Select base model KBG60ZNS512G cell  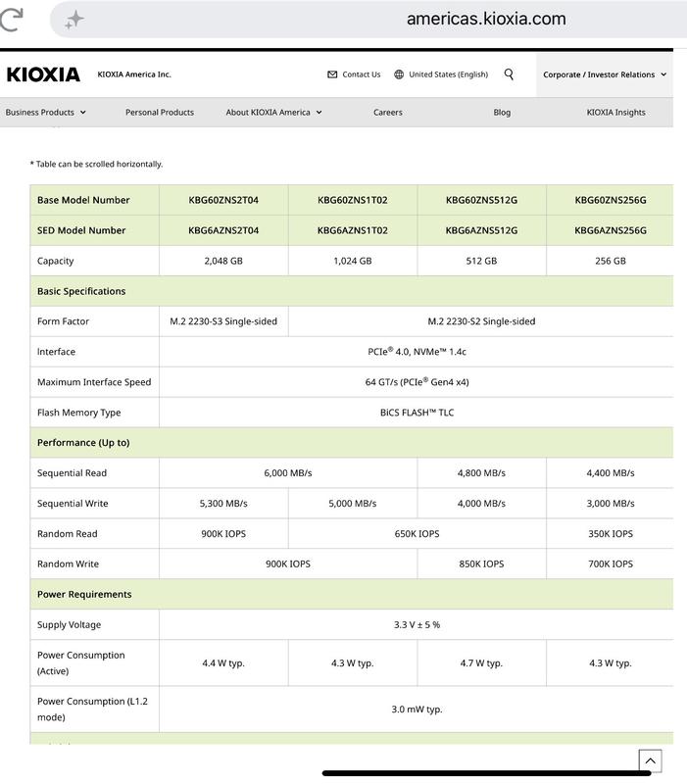(481, 200)
